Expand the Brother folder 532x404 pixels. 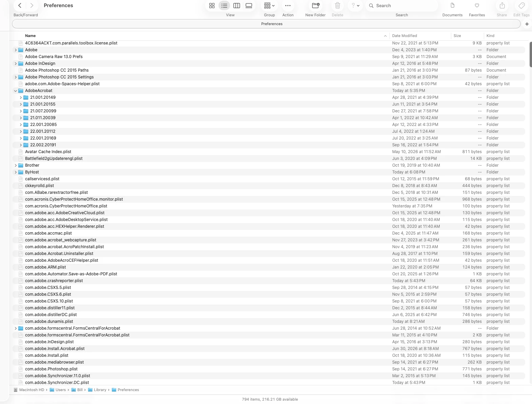point(16,165)
